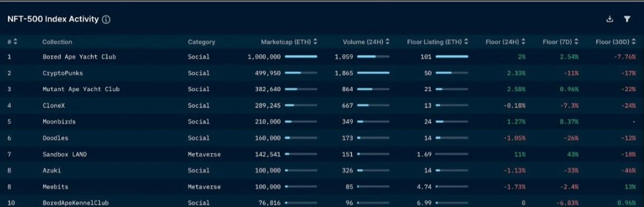Open the filter funnel icon
644x207 pixels.
point(627,19)
